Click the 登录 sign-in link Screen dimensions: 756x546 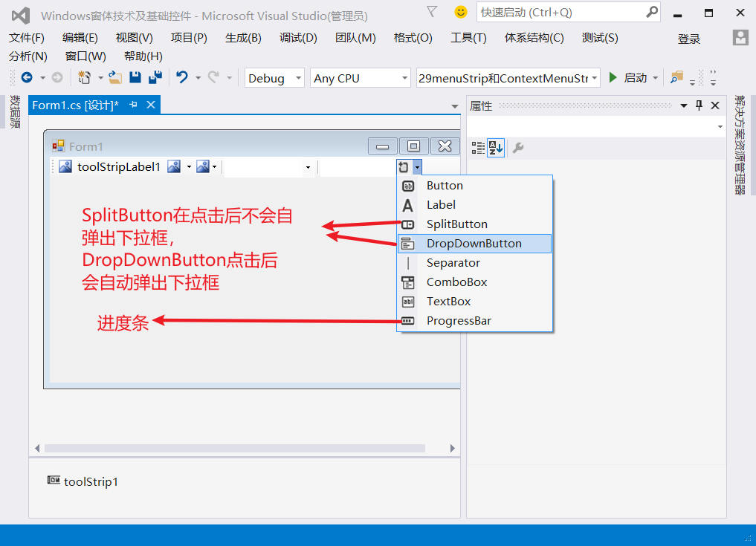click(688, 38)
